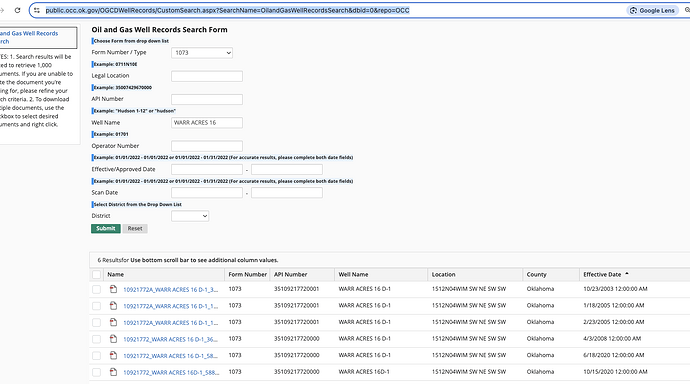Image resolution: width=690 pixels, height=384 pixels.
Task: Focus the API Number field
Action: (x=207, y=99)
